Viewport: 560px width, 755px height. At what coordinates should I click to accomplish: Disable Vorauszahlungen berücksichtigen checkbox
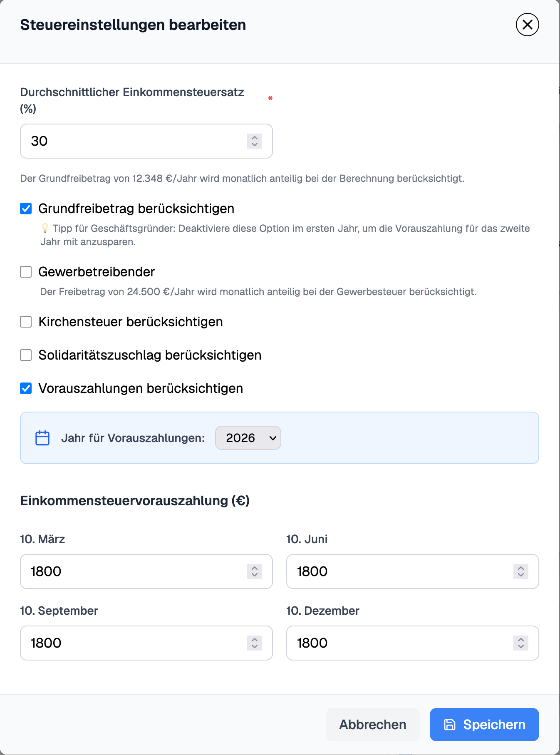[26, 388]
